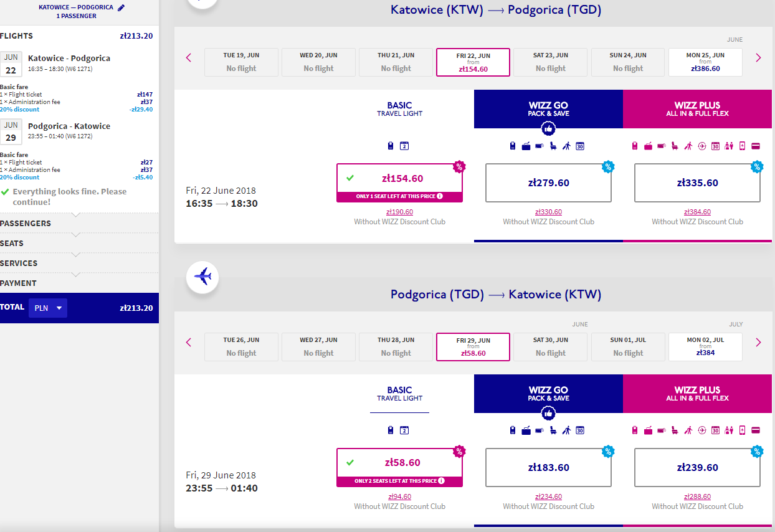
Task: Show earlier return dates with left arrow
Action: 189,342
